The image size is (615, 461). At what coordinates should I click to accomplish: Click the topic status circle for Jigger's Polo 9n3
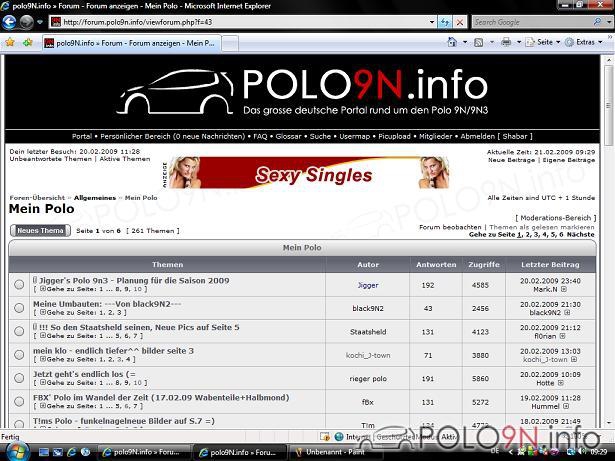(19, 284)
